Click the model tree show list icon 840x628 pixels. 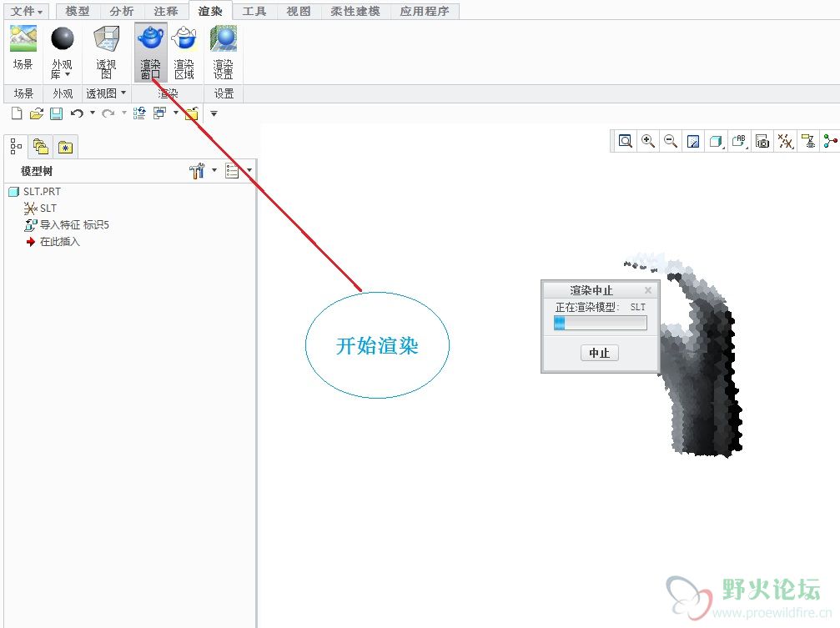[232, 171]
